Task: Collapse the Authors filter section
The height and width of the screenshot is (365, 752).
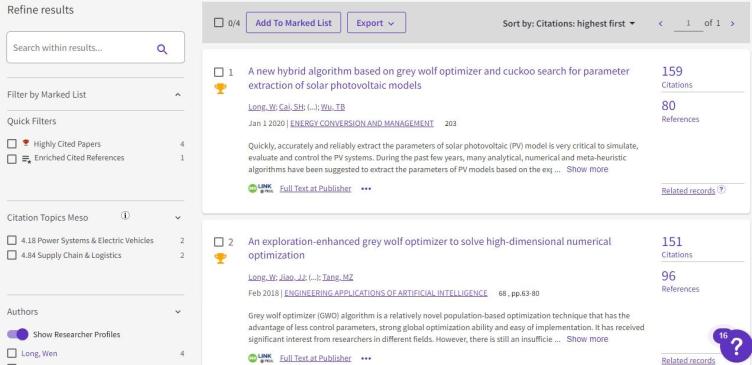Action: (x=178, y=312)
